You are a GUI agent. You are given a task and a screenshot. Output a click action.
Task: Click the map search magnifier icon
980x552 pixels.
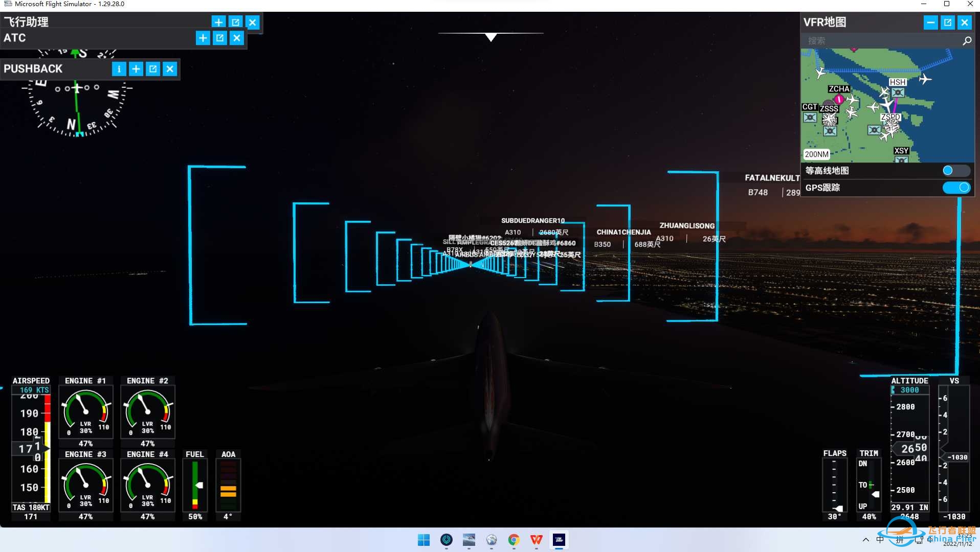pos(967,41)
